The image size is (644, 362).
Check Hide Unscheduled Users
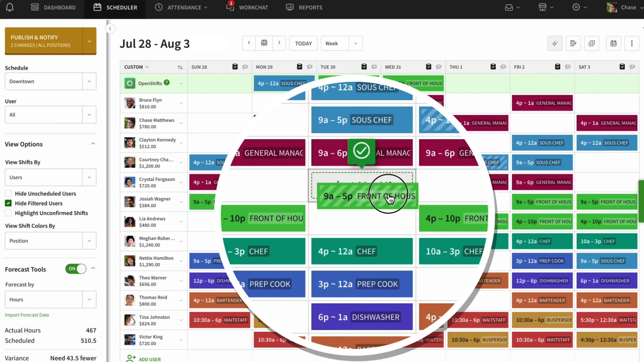coord(8,193)
